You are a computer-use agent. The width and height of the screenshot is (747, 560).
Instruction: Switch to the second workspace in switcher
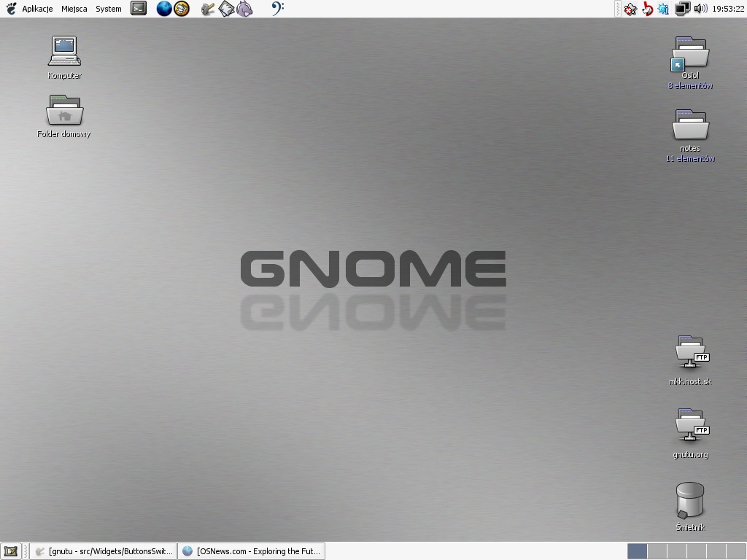[x=657, y=551]
